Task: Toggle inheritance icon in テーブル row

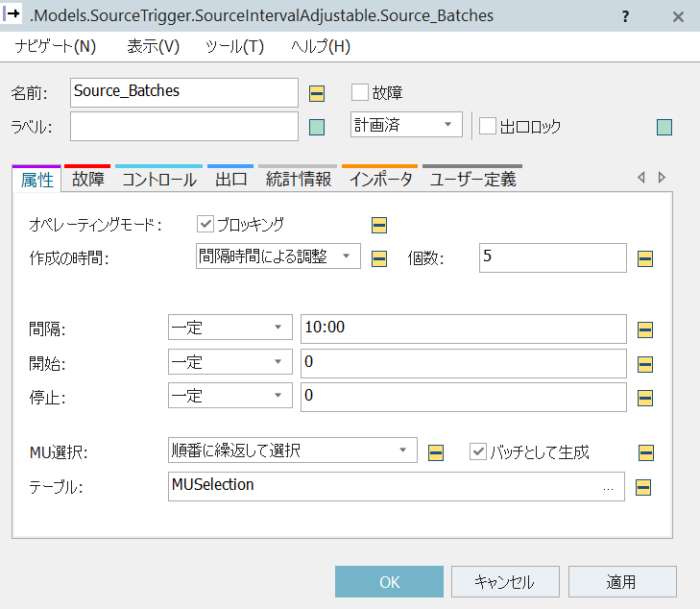Action: point(643,487)
